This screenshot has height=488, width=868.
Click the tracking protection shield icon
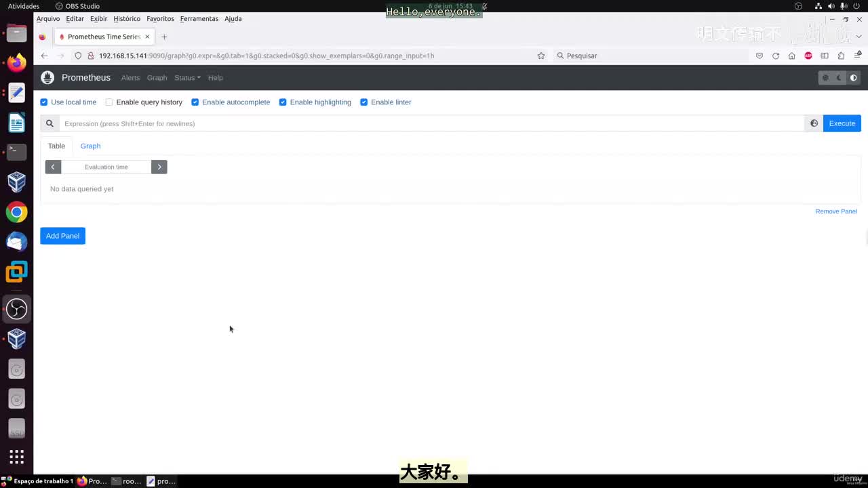78,56
